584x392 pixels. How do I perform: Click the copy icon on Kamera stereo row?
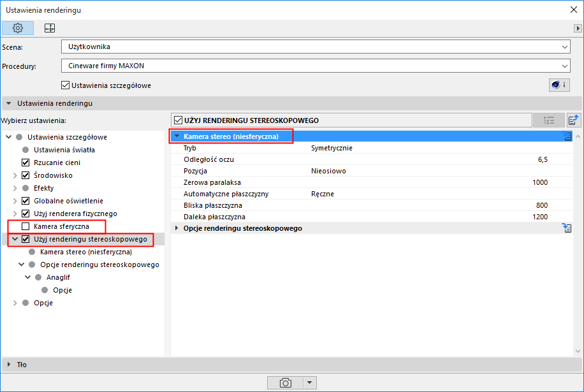[567, 136]
